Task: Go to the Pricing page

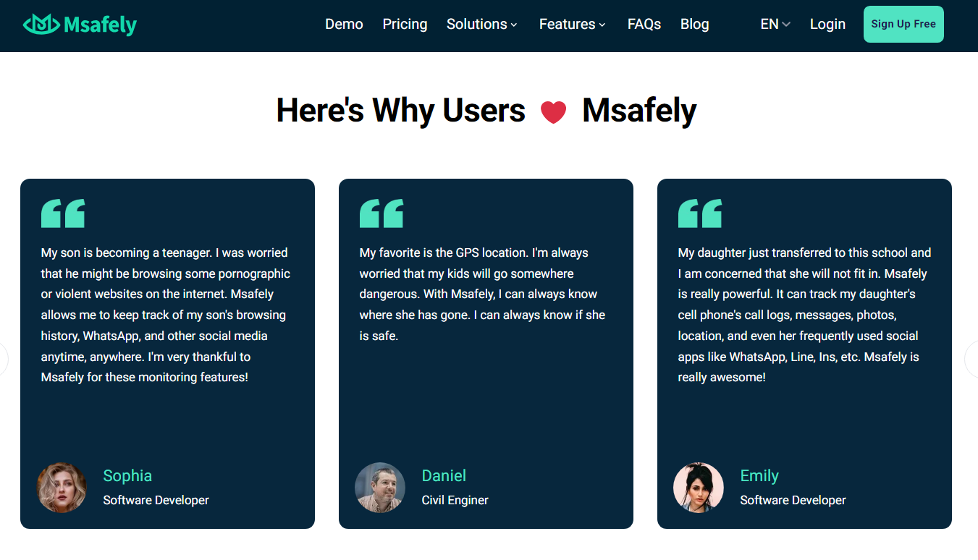Action: (x=405, y=24)
